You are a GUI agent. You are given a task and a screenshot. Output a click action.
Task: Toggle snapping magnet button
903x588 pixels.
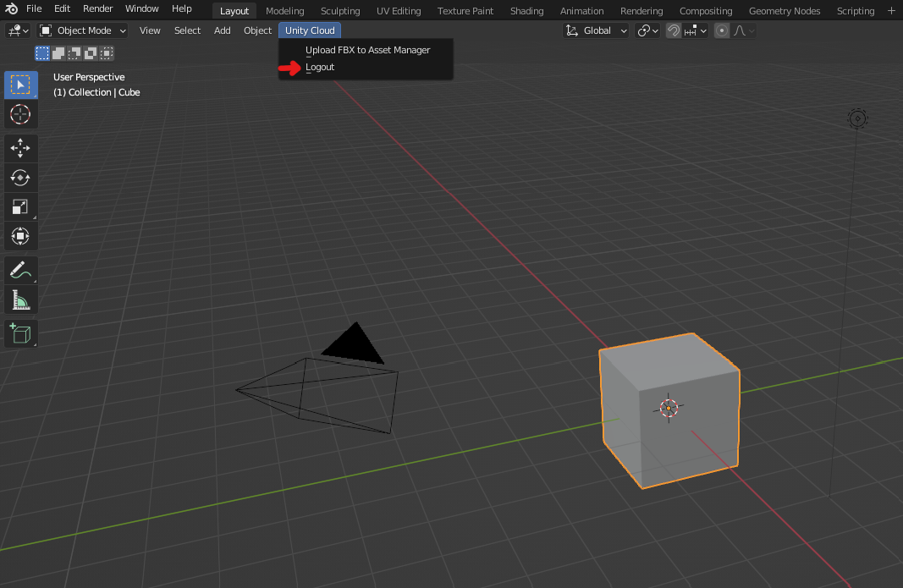pyautogui.click(x=674, y=30)
